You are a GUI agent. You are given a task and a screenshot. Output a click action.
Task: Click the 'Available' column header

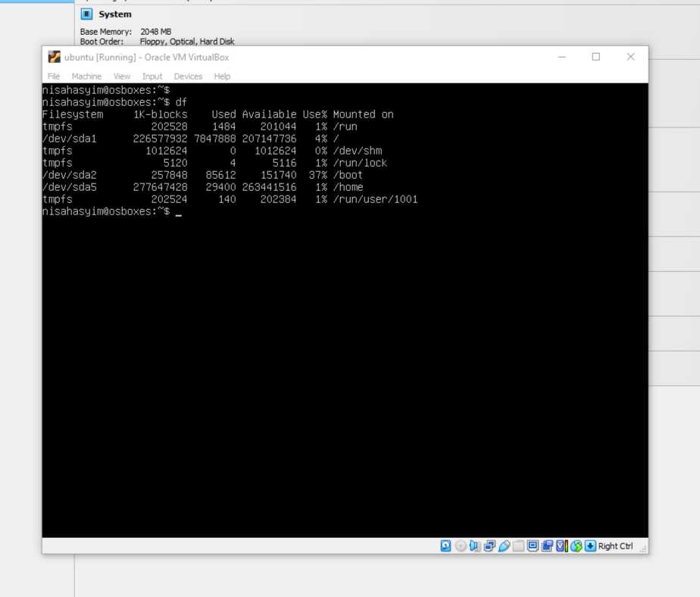click(x=269, y=114)
